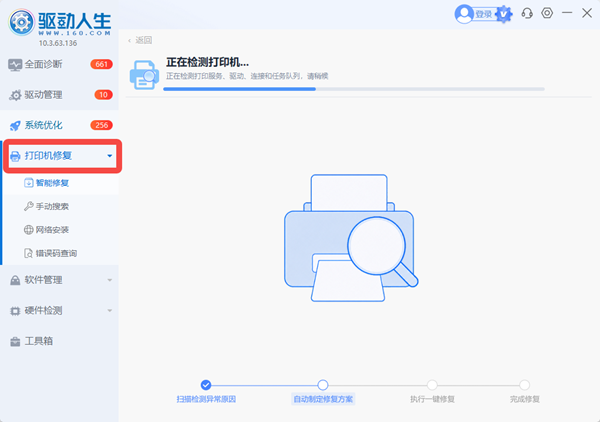Viewport: 600px width, 422px height.
Task: Click the 驱动人生 gear logo icon
Action: pos(21,23)
